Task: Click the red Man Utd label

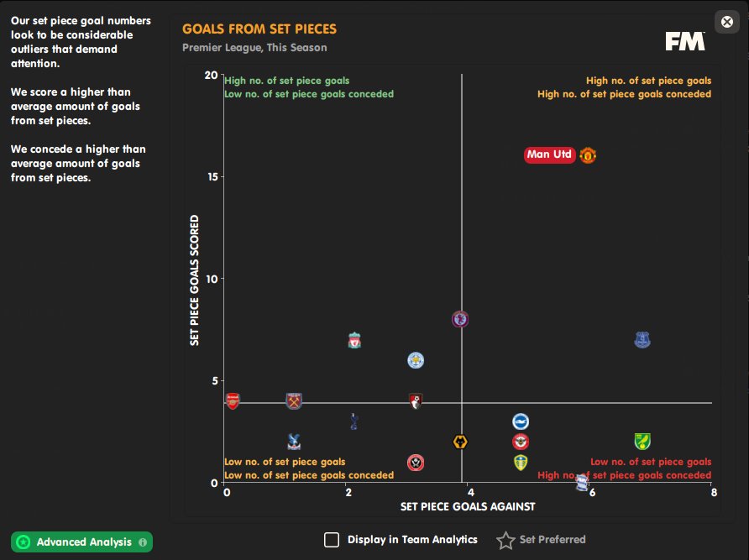Action: (549, 154)
